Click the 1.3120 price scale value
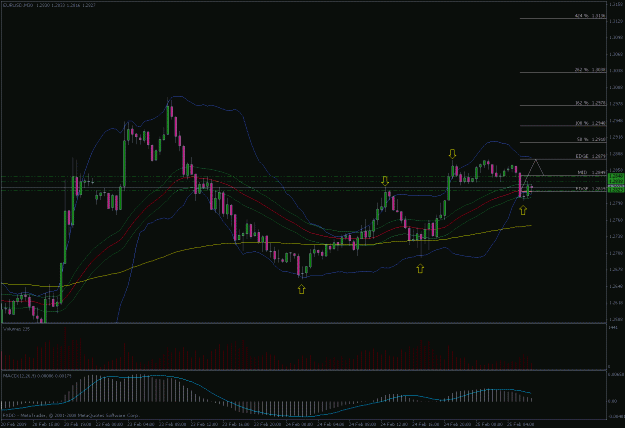The width and height of the screenshot is (625, 428). click(x=615, y=21)
